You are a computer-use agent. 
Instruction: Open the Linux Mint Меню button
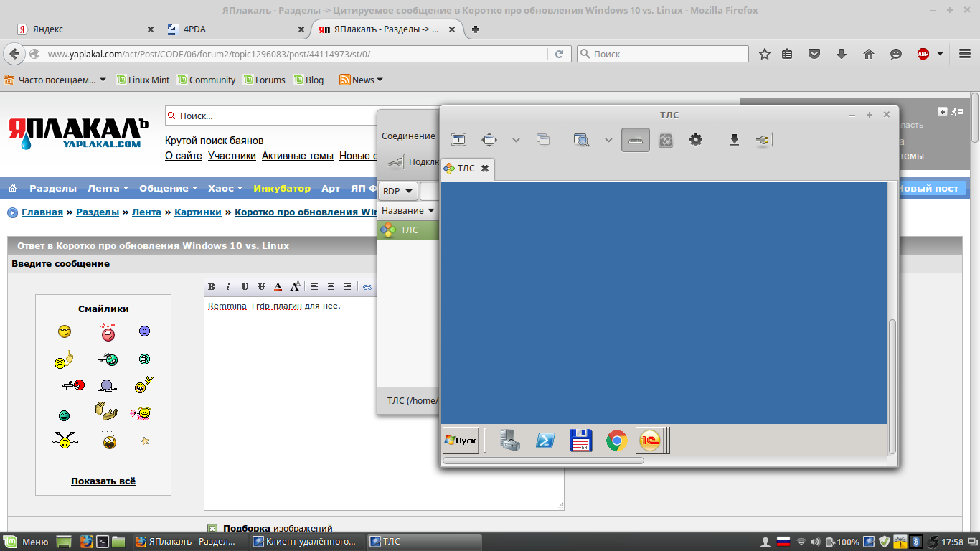pyautogui.click(x=27, y=542)
